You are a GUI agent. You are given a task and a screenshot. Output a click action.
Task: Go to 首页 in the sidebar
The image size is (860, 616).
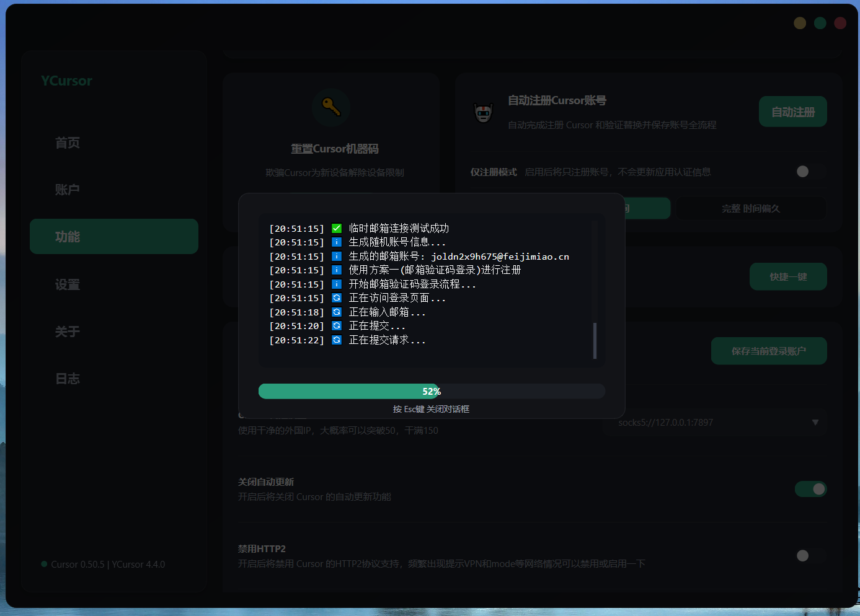pos(114,143)
